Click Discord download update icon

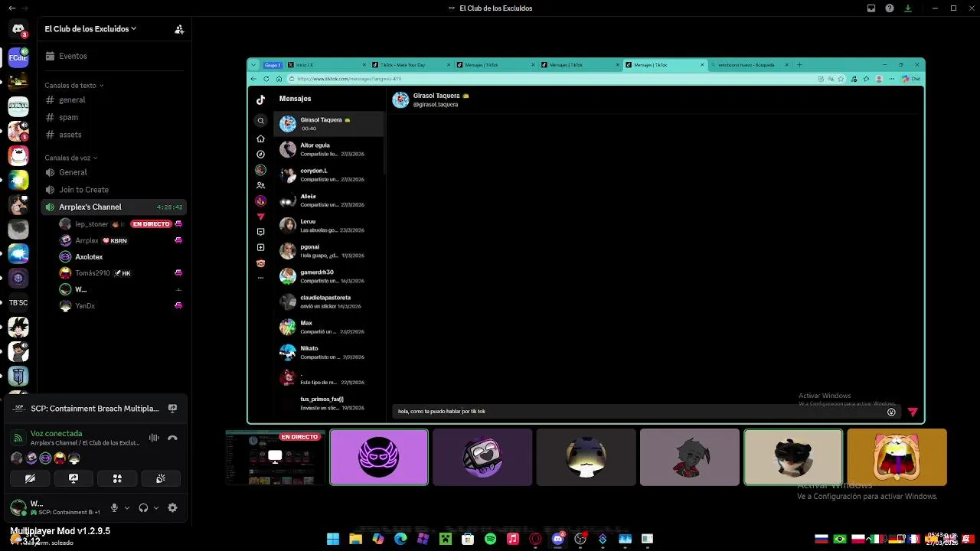tap(908, 8)
